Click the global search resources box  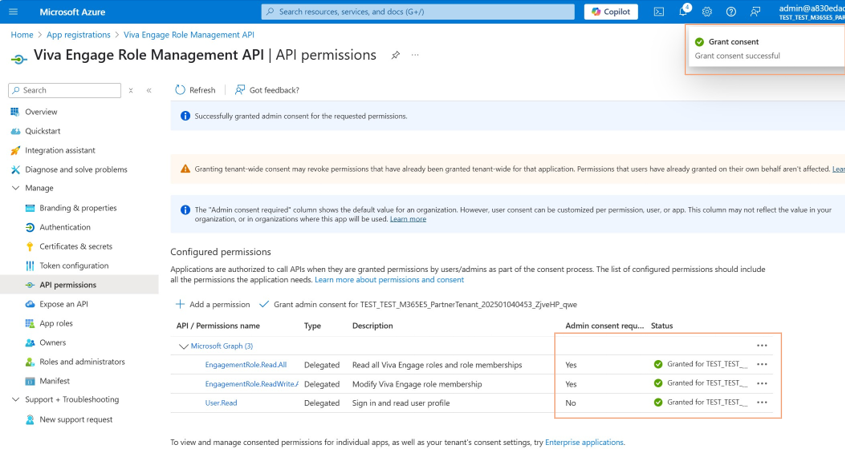point(418,11)
